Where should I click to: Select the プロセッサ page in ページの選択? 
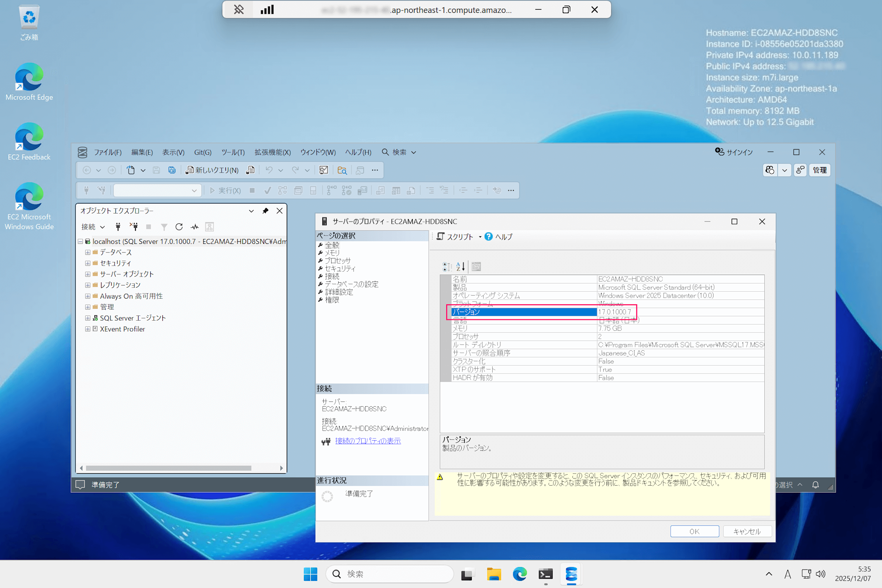tap(338, 260)
